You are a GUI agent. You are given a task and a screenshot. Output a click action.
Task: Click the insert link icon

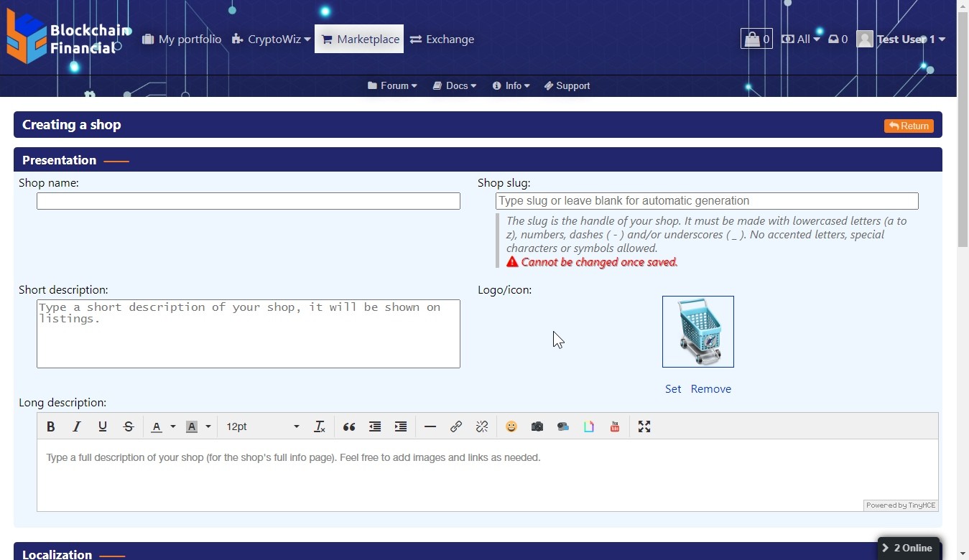[x=456, y=426]
